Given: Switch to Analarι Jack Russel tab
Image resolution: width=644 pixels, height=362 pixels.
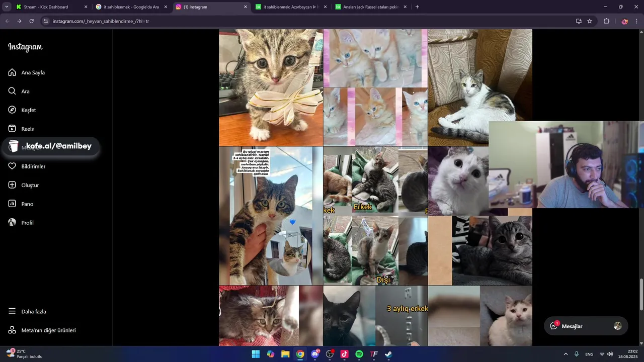Looking at the screenshot, I should coord(371,7).
